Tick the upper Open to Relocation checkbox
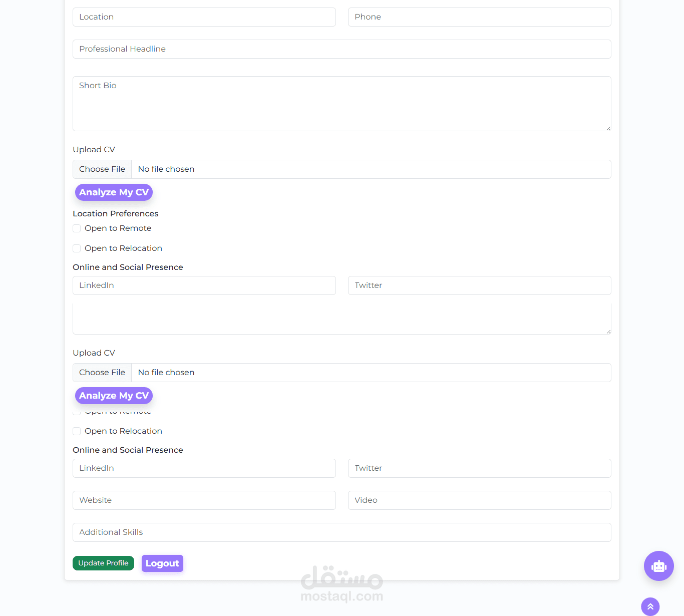This screenshot has height=616, width=684. 77,248
